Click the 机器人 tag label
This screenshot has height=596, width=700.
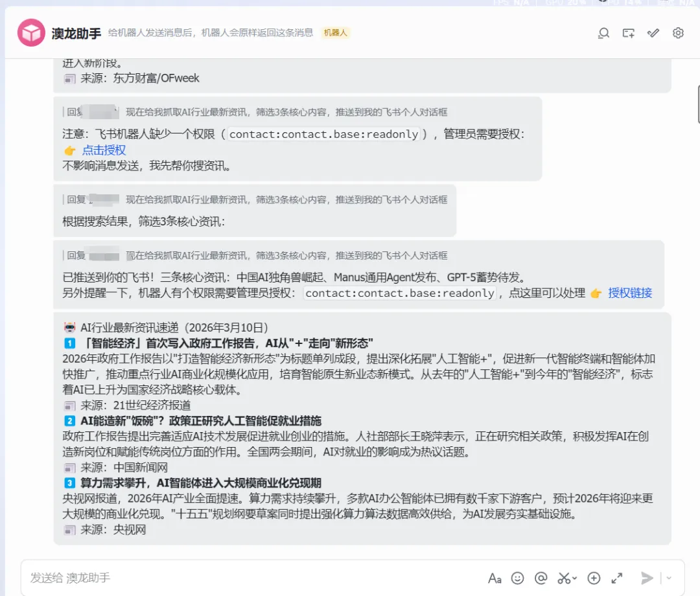point(335,32)
